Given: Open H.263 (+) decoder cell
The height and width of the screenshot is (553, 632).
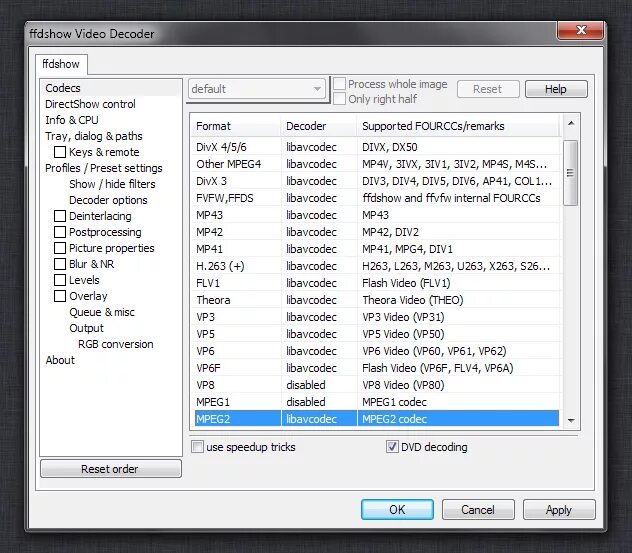Looking at the screenshot, I should 319,266.
